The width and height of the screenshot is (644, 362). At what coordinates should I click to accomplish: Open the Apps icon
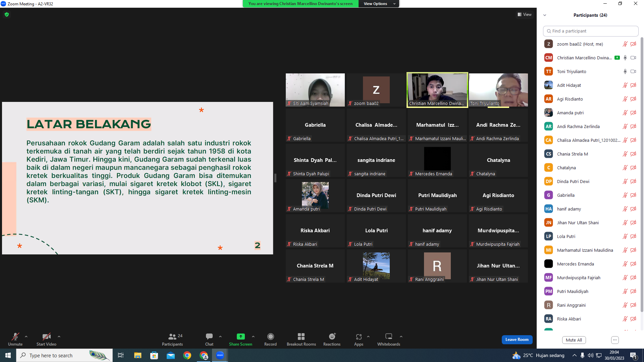[359, 337]
